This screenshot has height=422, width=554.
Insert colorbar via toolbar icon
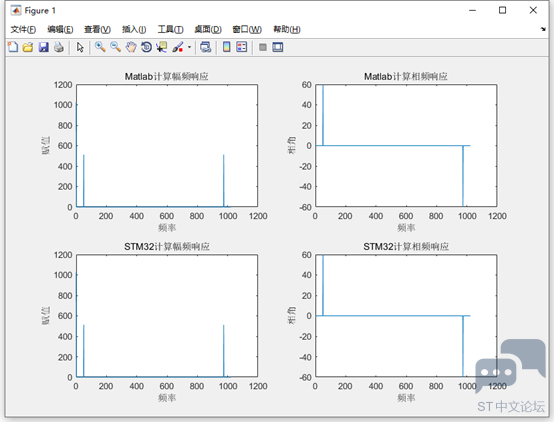(226, 47)
